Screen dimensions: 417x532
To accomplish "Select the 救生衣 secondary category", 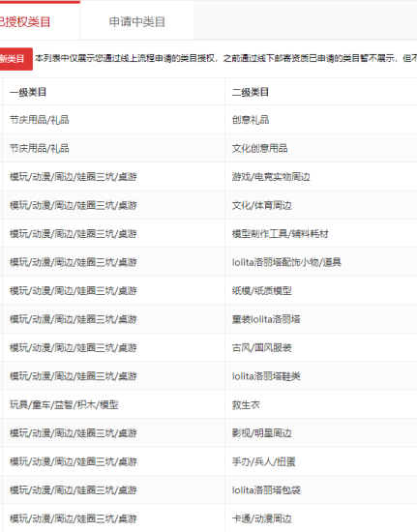I will point(246,404).
